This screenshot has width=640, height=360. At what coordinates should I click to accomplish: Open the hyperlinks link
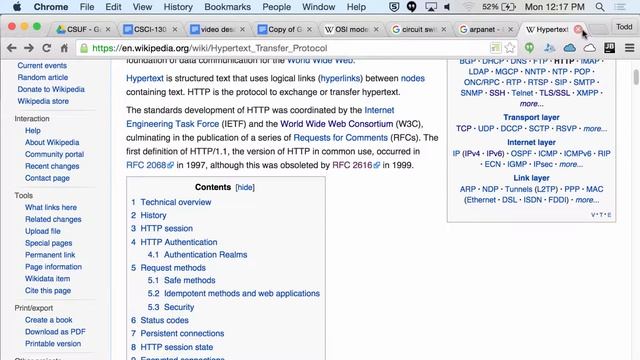coord(340,78)
